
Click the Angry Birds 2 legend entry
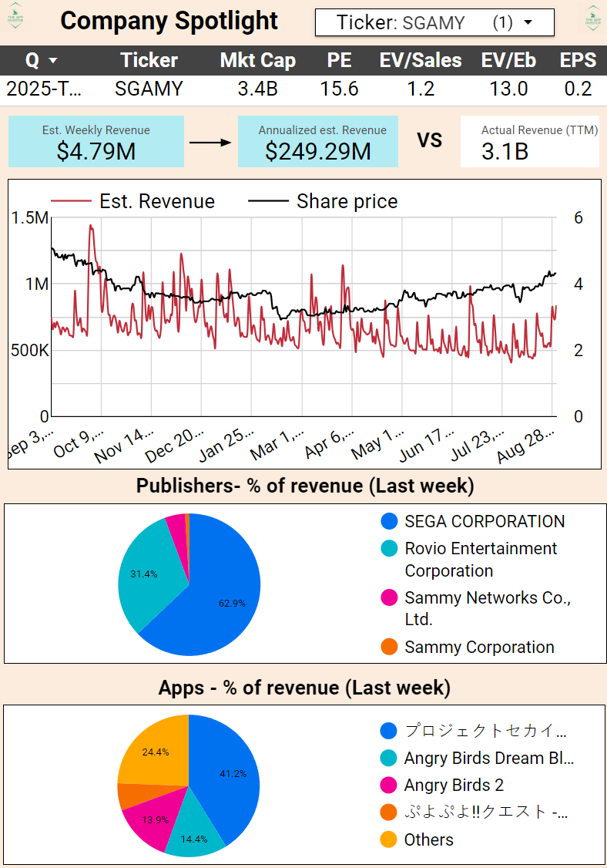point(442,785)
